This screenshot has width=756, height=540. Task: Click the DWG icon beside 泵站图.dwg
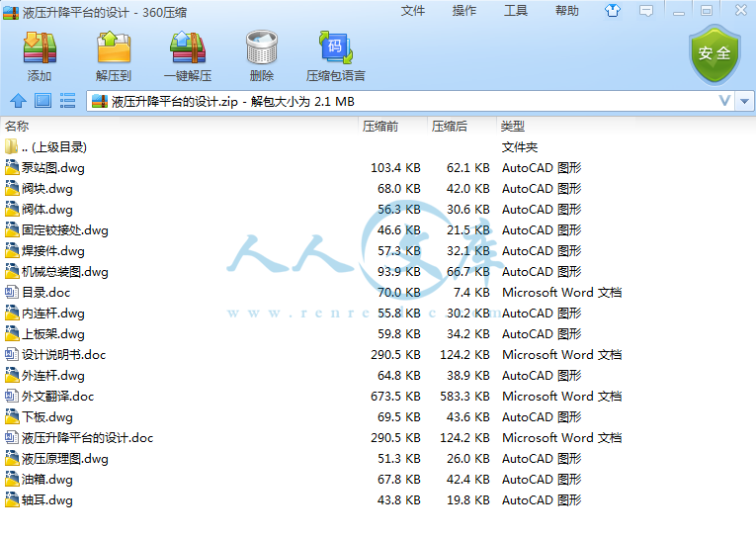[12, 167]
